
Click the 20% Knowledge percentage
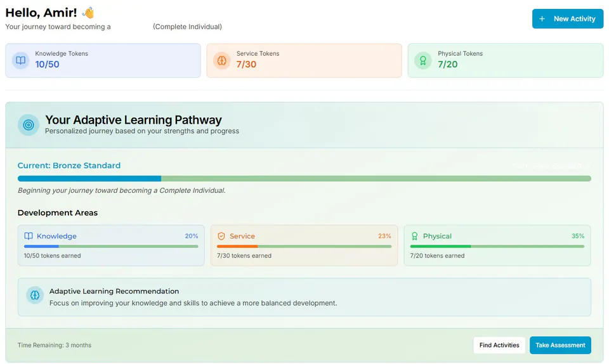[x=192, y=236]
